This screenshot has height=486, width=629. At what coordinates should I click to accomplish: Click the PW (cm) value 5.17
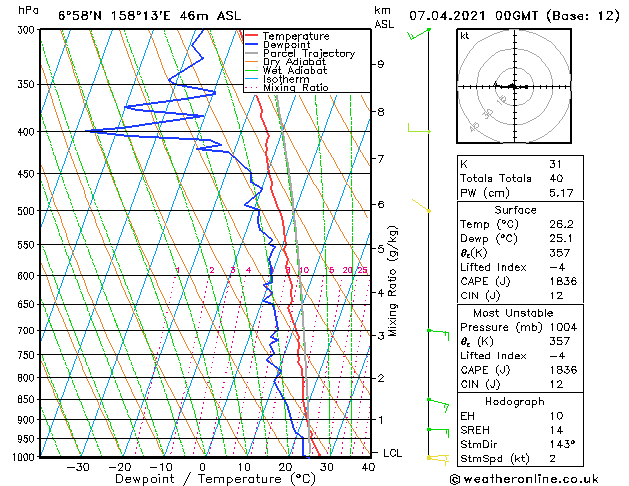click(561, 193)
